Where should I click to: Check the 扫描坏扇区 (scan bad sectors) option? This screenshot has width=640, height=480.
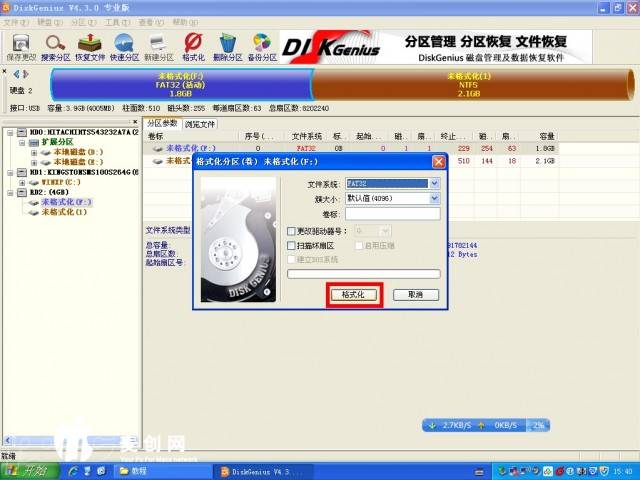point(292,245)
